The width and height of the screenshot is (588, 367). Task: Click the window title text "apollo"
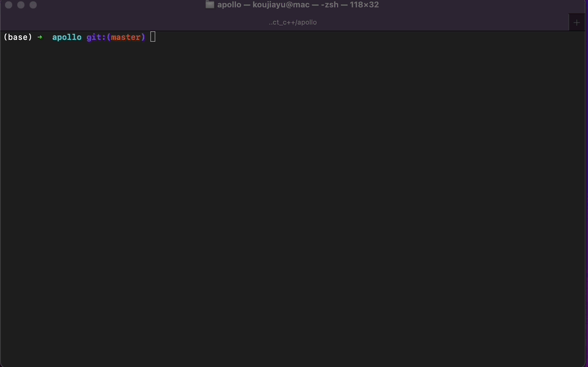click(x=229, y=5)
